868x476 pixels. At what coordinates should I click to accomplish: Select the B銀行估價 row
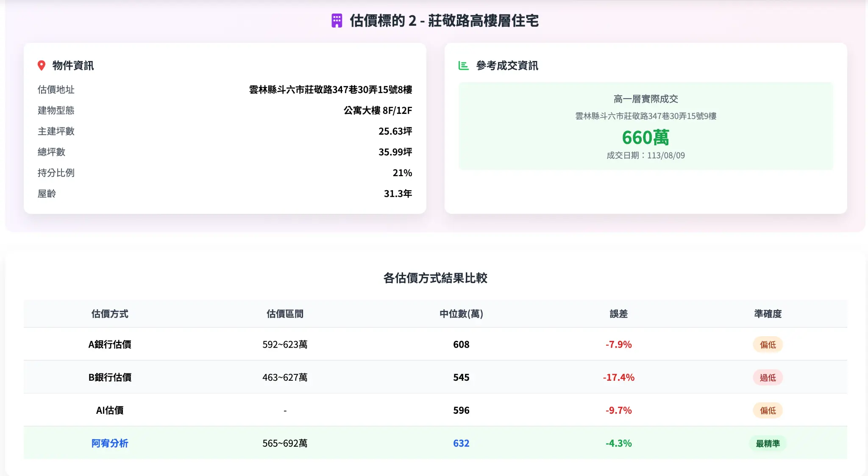[110, 377]
